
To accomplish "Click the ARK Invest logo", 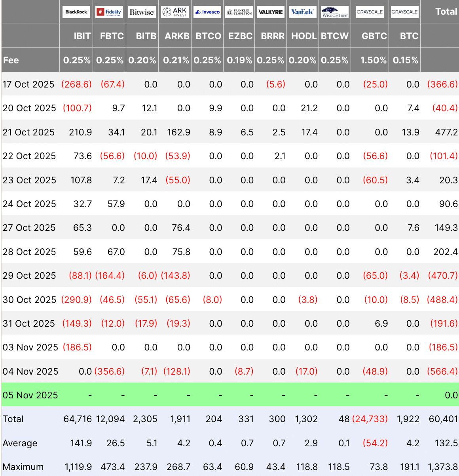I will coord(174,12).
